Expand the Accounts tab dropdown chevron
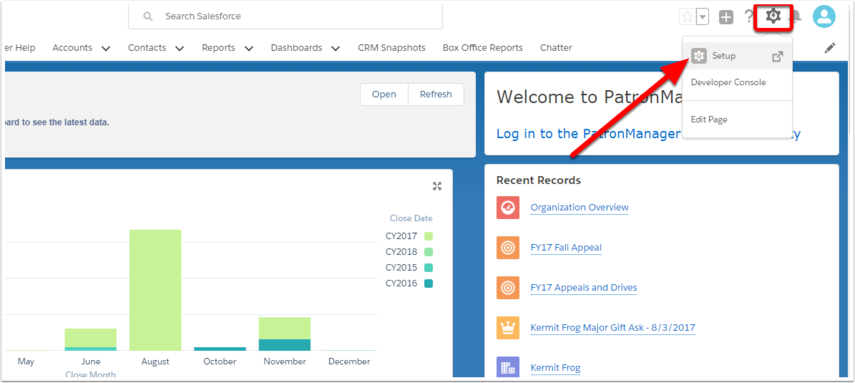The image size is (855, 383). pos(106,49)
